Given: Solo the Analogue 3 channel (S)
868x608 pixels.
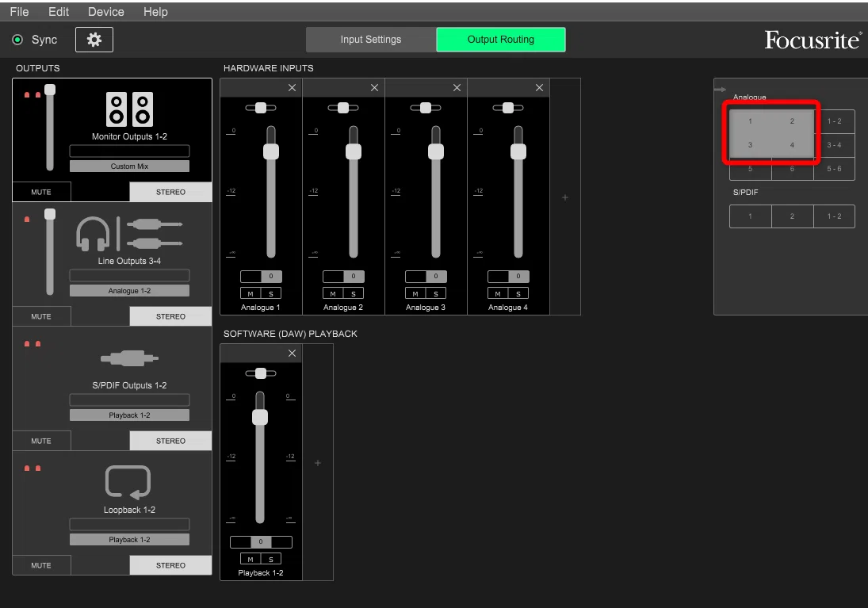Looking at the screenshot, I should (436, 293).
